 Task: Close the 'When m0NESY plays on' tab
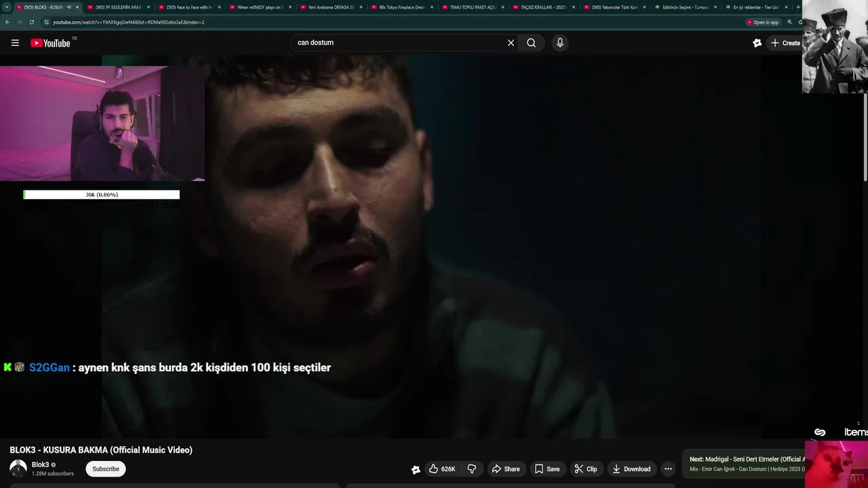click(x=290, y=7)
